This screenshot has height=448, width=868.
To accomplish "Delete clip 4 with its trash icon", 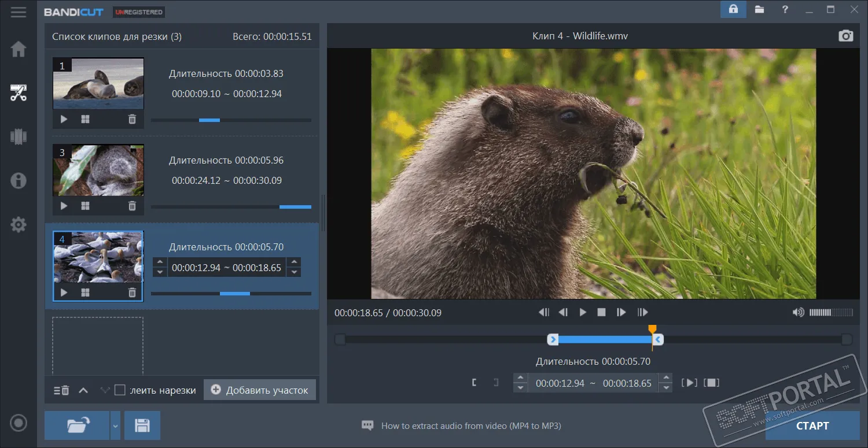I will click(x=132, y=293).
